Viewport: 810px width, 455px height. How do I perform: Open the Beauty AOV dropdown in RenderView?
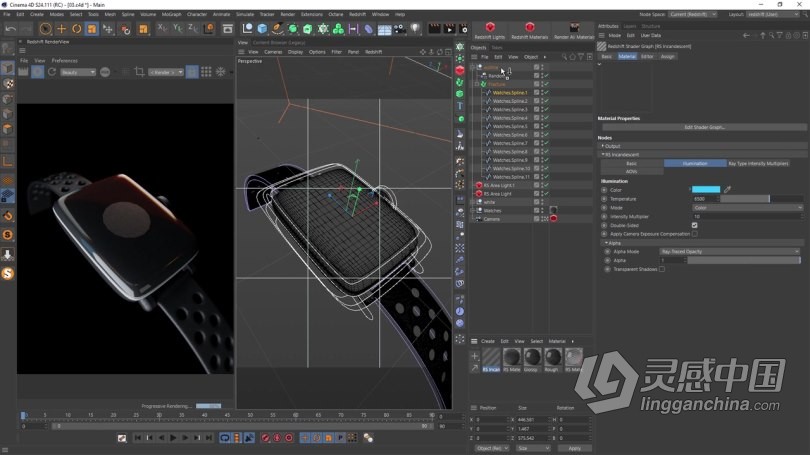pyautogui.click(x=77, y=72)
